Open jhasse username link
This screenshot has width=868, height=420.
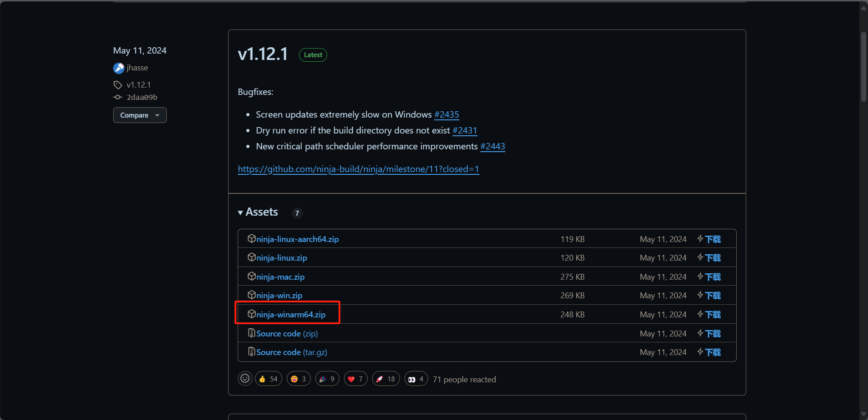[x=137, y=68]
